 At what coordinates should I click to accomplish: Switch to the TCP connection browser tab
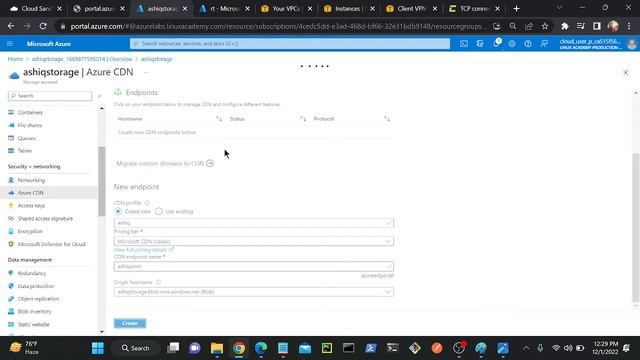(x=473, y=9)
